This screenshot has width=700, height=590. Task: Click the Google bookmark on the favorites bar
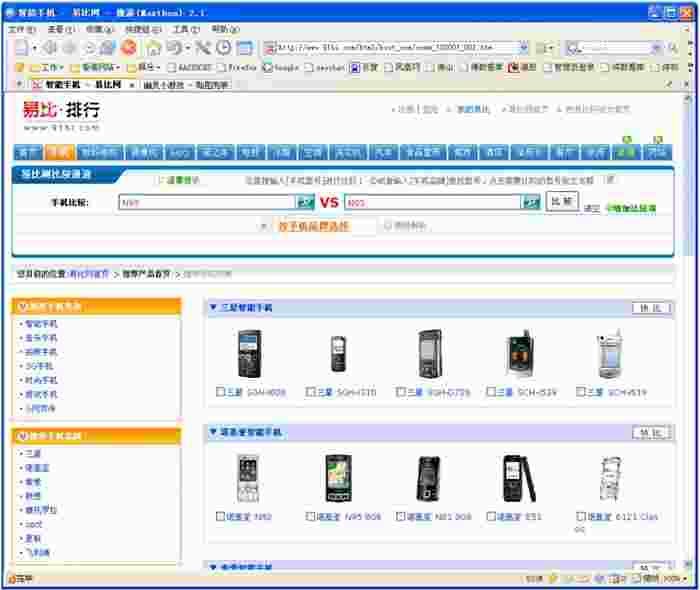pos(280,67)
